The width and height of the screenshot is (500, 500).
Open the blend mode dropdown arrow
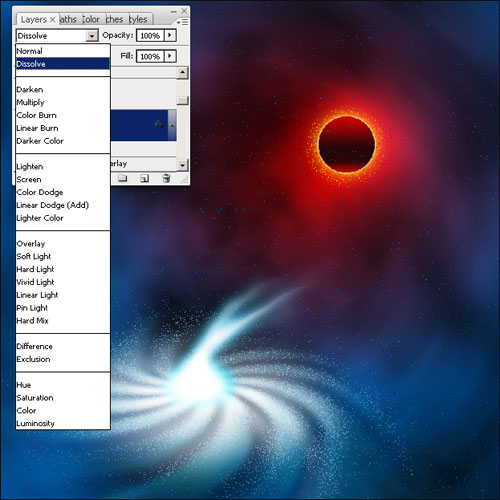(x=91, y=36)
